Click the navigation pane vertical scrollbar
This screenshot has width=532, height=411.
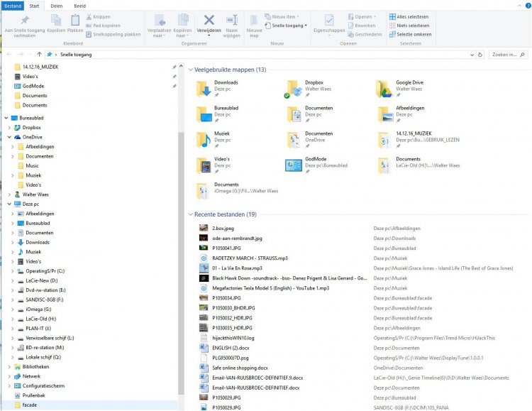[x=180, y=213]
